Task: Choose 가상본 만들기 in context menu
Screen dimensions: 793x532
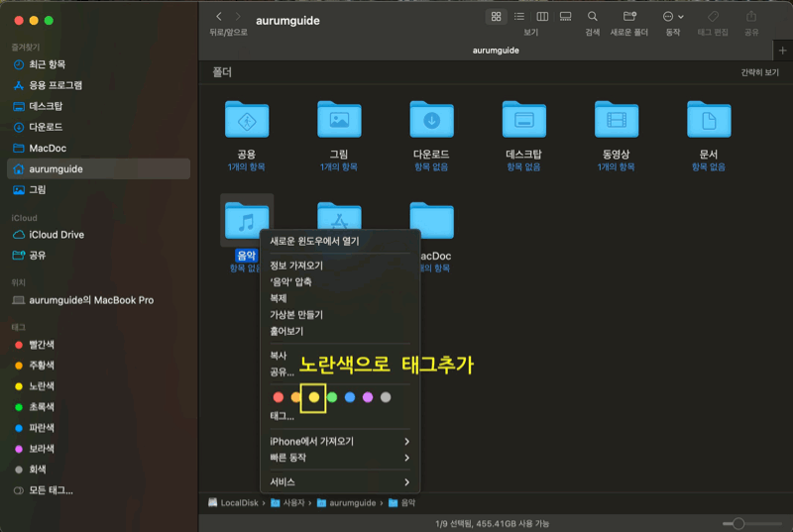Action: pyautogui.click(x=340, y=315)
